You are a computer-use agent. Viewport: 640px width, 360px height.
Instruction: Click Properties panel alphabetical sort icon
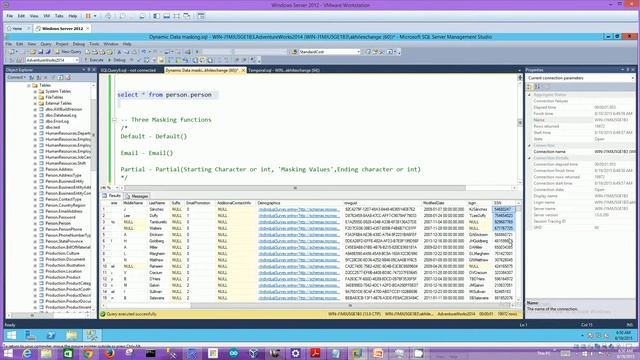(x=538, y=87)
